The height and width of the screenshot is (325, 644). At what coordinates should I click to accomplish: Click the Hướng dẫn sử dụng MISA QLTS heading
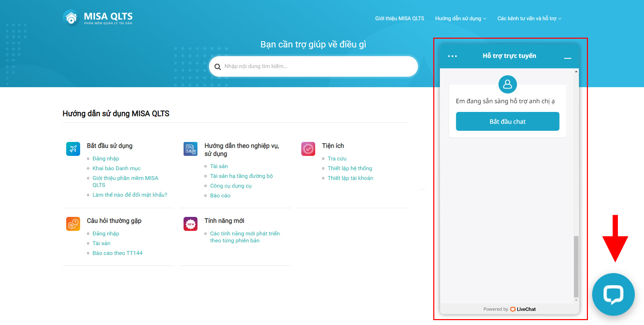coord(116,114)
